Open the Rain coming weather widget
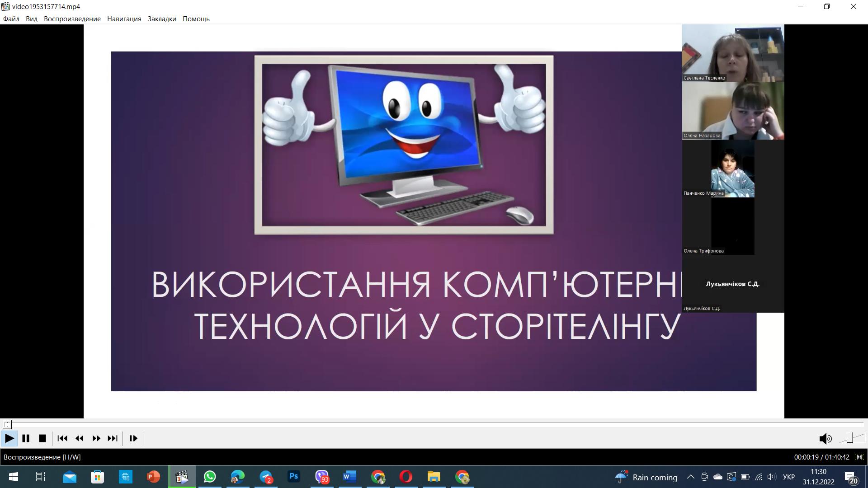 coord(646,477)
